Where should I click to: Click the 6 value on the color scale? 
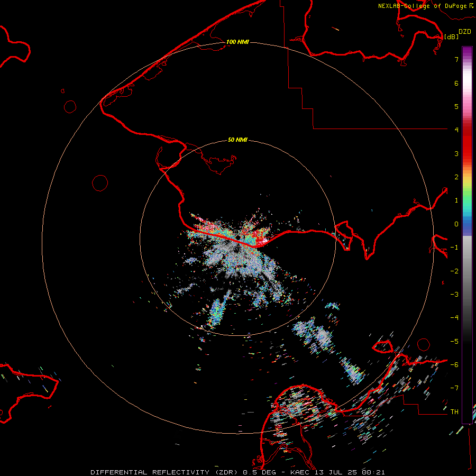coord(456,83)
